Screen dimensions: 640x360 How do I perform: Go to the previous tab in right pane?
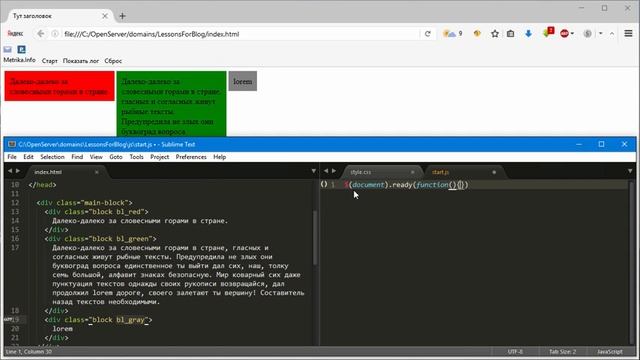click(x=326, y=171)
